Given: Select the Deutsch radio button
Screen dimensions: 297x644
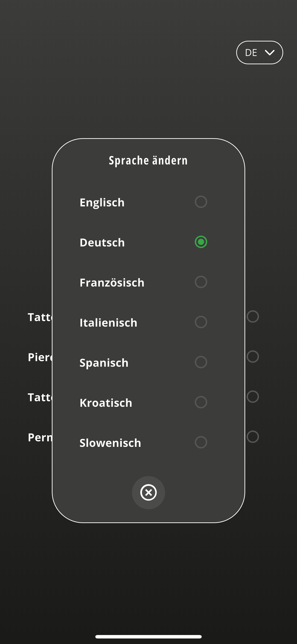Looking at the screenshot, I should point(201,242).
